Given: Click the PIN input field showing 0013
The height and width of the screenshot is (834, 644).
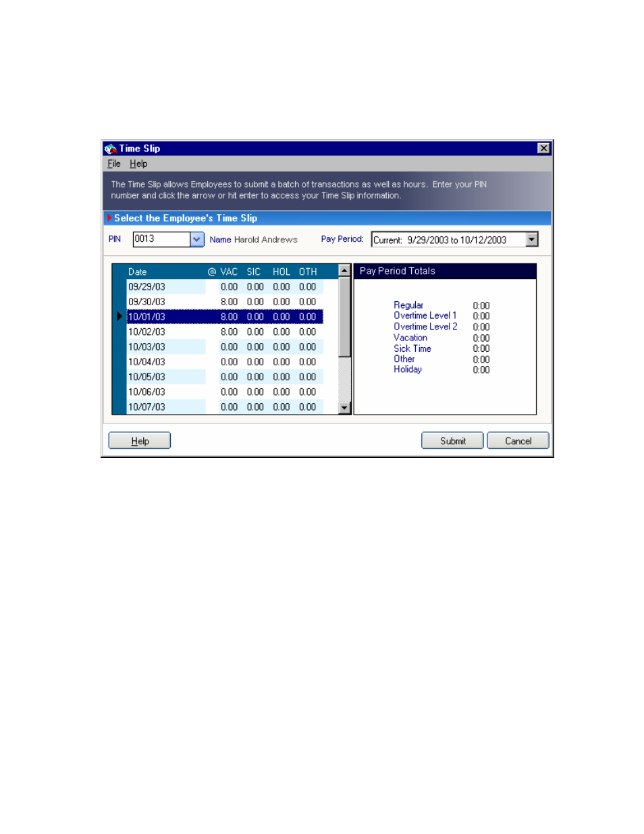Looking at the screenshot, I should pos(161,239).
